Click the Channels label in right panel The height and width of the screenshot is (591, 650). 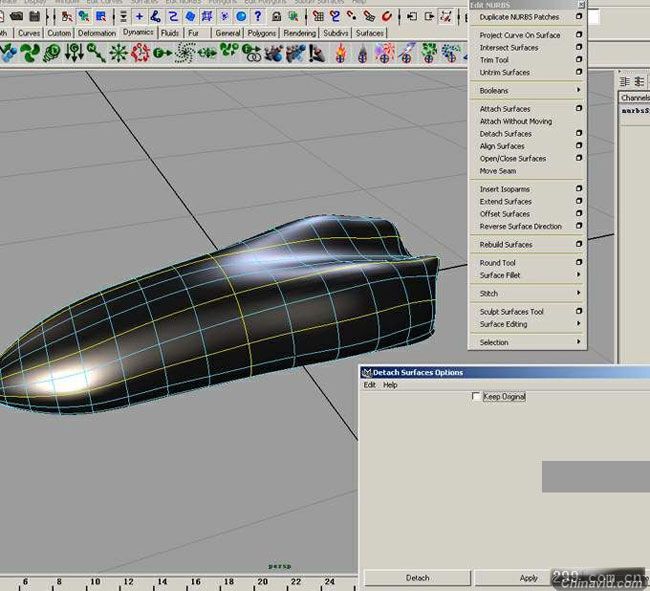(x=635, y=98)
